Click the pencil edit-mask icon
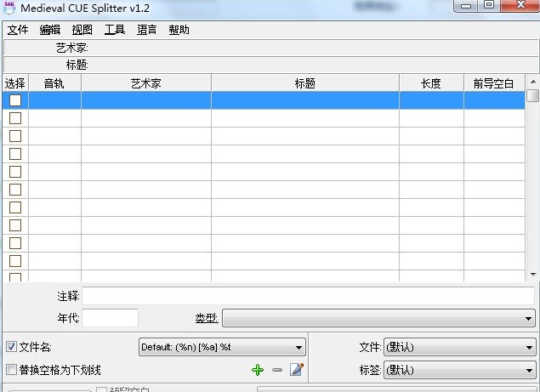540x392 pixels. click(297, 369)
